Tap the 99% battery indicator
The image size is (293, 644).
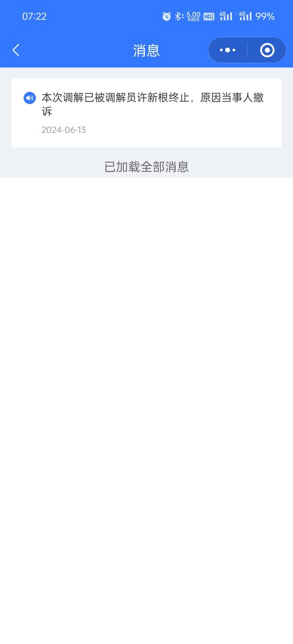[x=265, y=16]
